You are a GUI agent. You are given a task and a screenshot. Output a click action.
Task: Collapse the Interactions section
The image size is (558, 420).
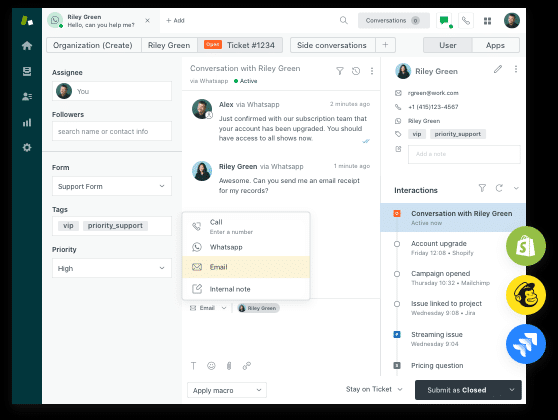pyautogui.click(x=516, y=188)
